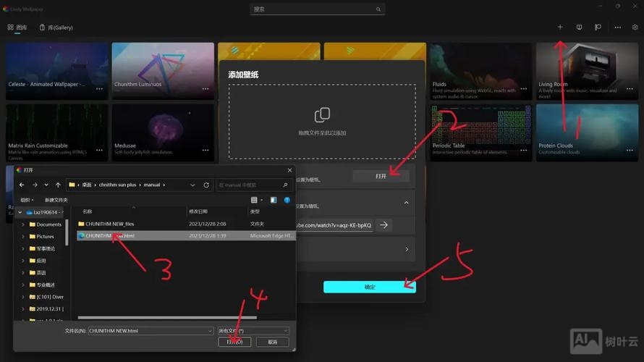Click the refresh icon in file dialog
The height and width of the screenshot is (362, 644).
point(206,185)
